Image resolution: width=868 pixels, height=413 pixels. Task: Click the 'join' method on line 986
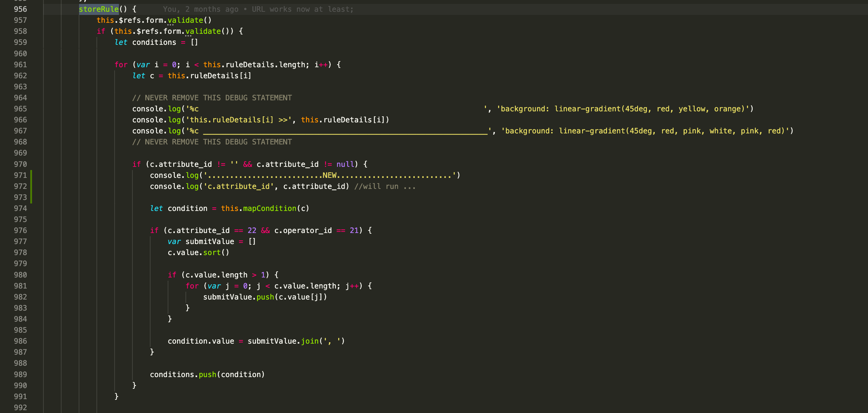[x=310, y=341]
